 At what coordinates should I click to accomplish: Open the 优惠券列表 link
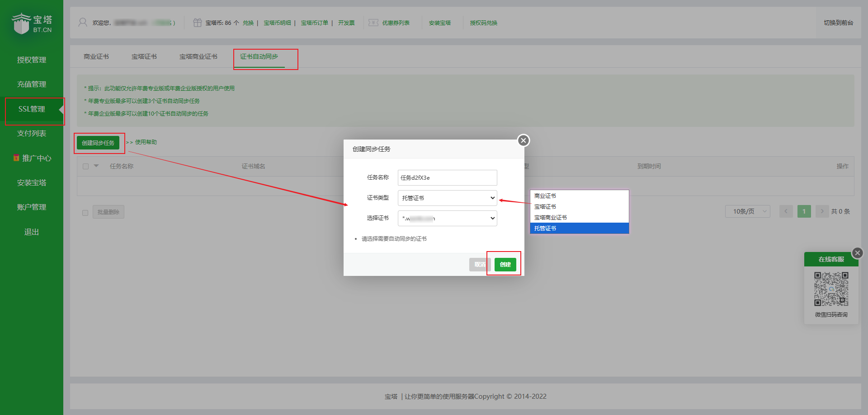point(396,23)
